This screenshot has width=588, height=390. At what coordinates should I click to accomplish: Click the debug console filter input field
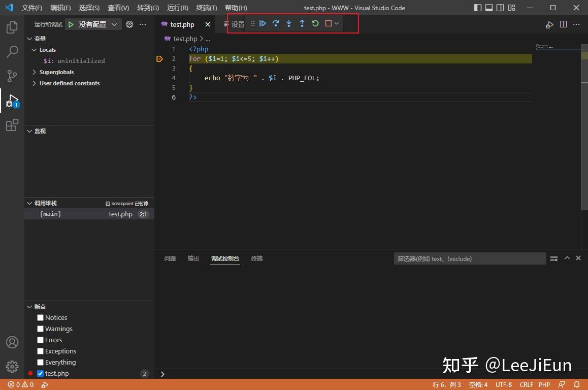point(469,258)
